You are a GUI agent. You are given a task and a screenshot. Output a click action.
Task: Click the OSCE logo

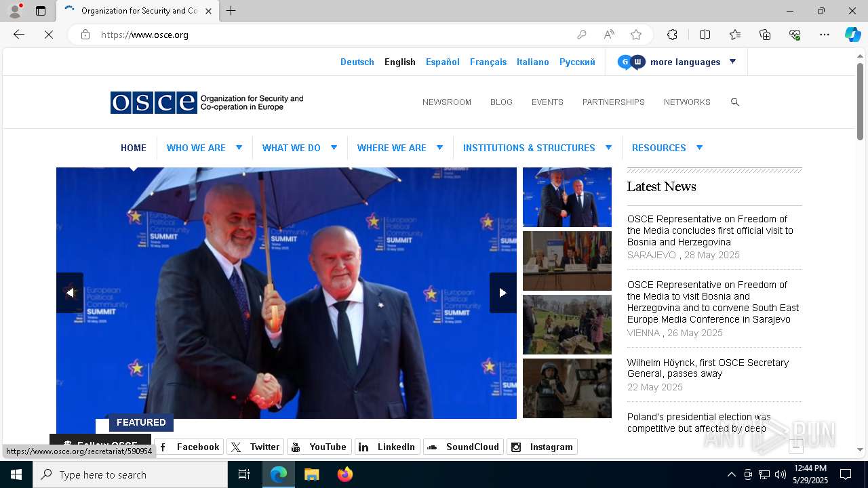pos(207,102)
